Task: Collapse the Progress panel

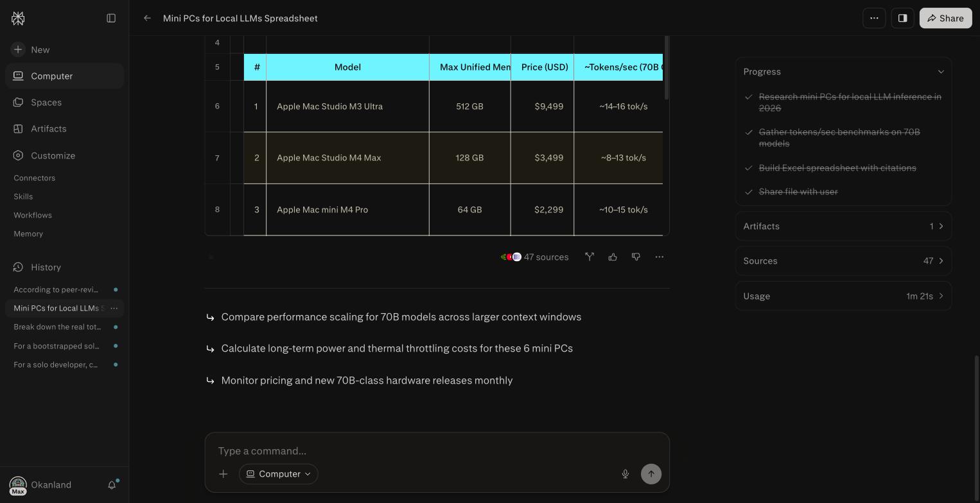Action: point(941,71)
